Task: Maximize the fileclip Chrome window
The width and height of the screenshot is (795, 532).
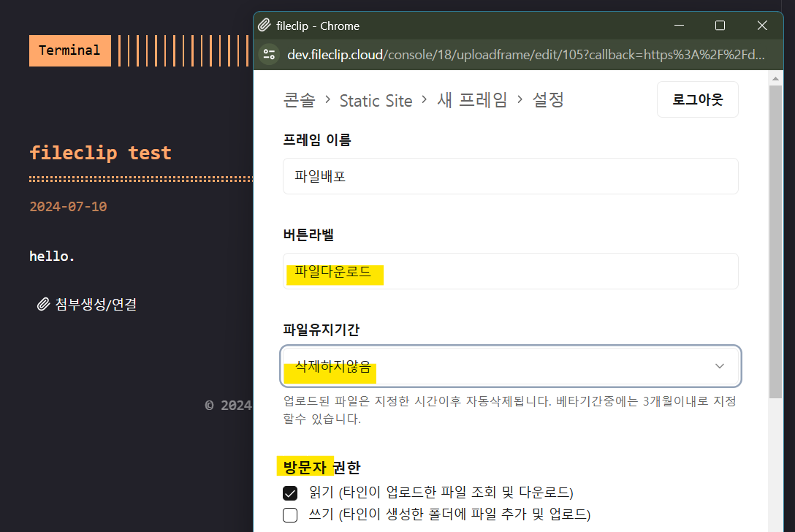Action: coord(720,26)
